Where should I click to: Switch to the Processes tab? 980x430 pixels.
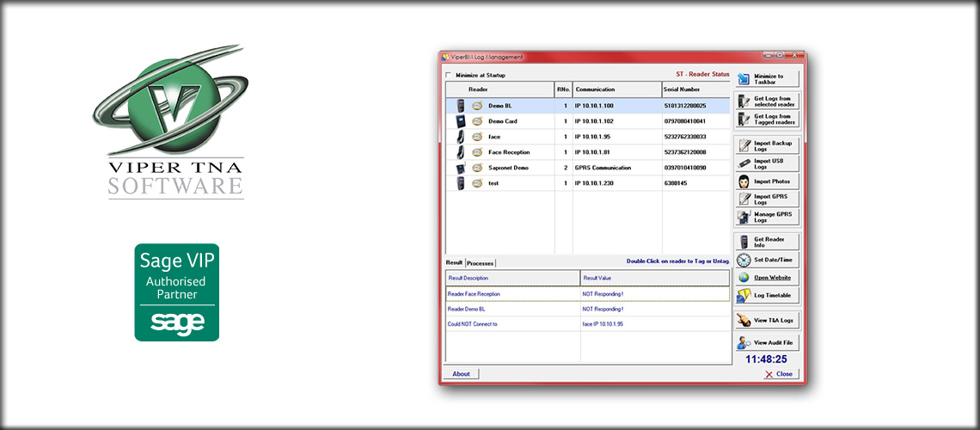pyautogui.click(x=480, y=263)
